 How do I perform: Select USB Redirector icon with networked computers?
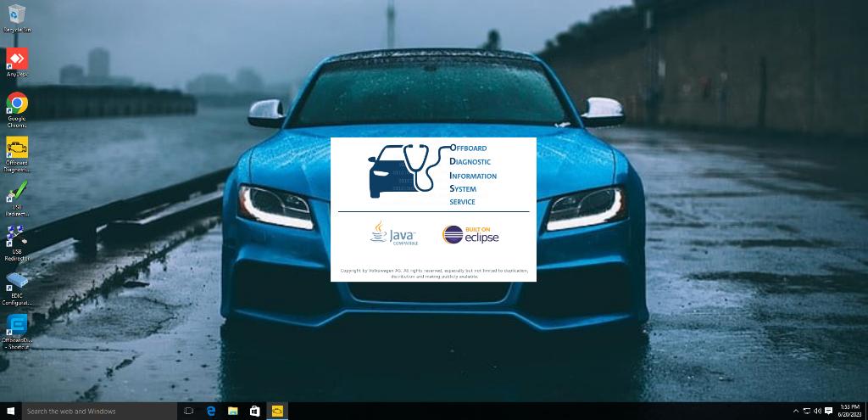17,244
